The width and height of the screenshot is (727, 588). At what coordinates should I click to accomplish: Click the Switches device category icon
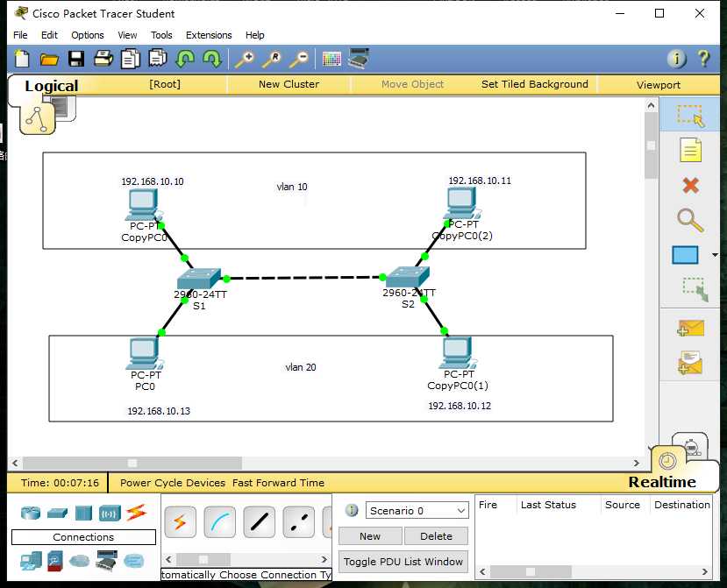57,513
